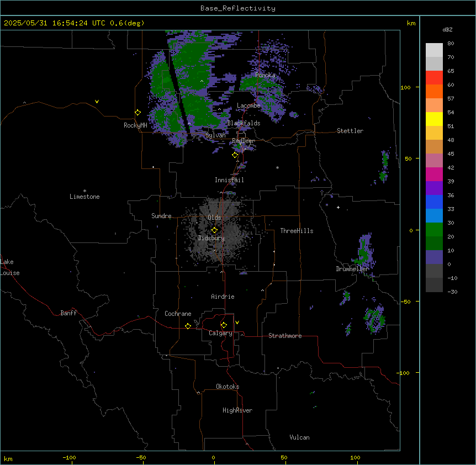
Task: Click the Sundre town label
Action: tap(161, 216)
